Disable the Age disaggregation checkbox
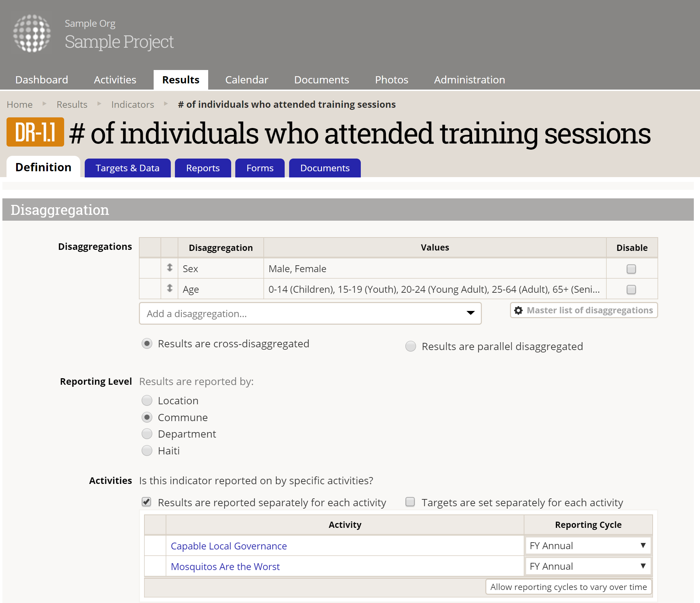 [631, 289]
